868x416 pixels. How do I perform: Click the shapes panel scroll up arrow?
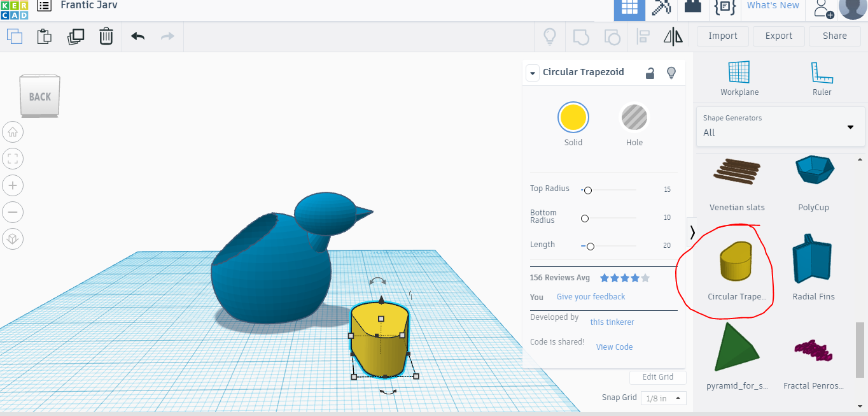click(861, 159)
